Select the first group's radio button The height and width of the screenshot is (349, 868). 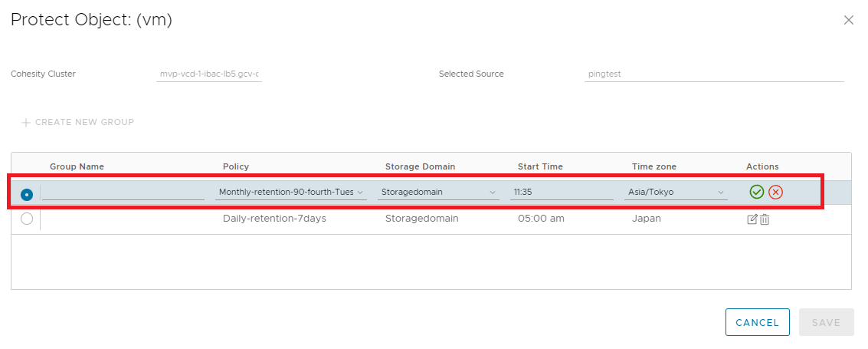(27, 194)
